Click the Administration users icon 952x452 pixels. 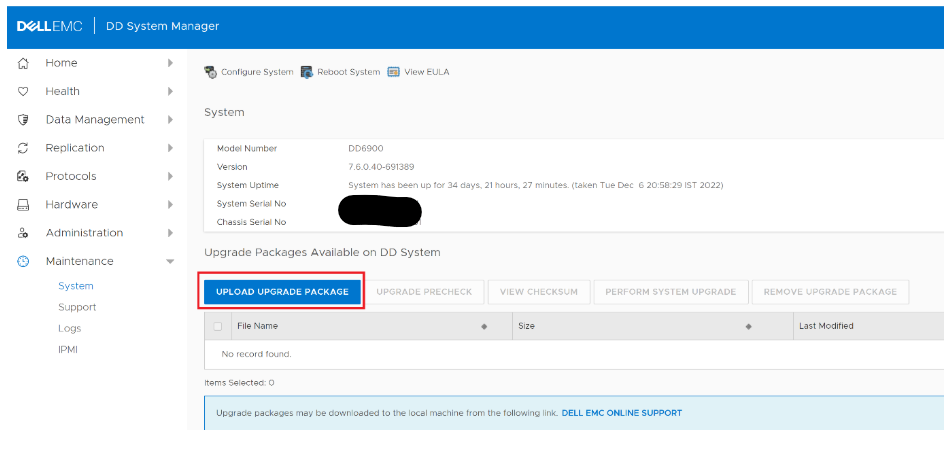23,233
